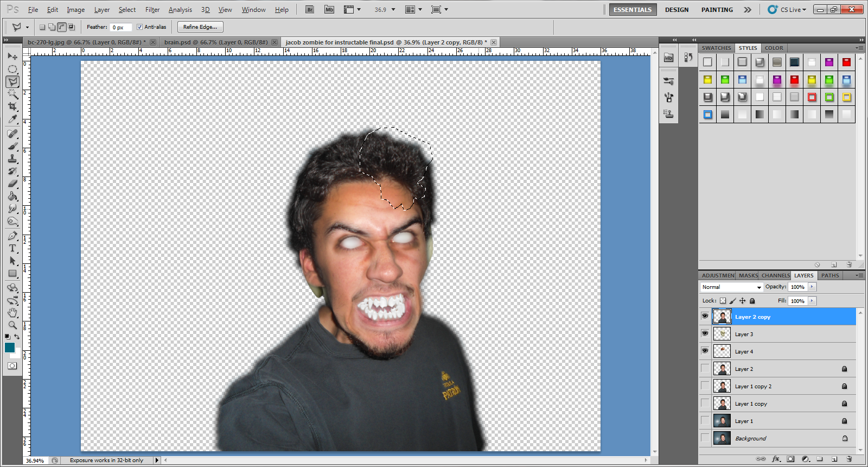Create a new layer icon
Image resolution: width=868 pixels, height=467 pixels.
pos(834,459)
